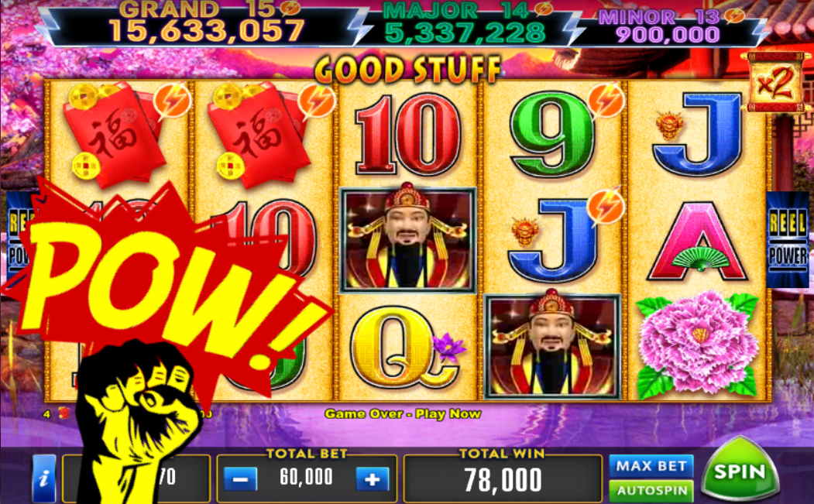Image resolution: width=814 pixels, height=504 pixels.
Task: Click the MINOR jackpot display
Action: click(668, 26)
